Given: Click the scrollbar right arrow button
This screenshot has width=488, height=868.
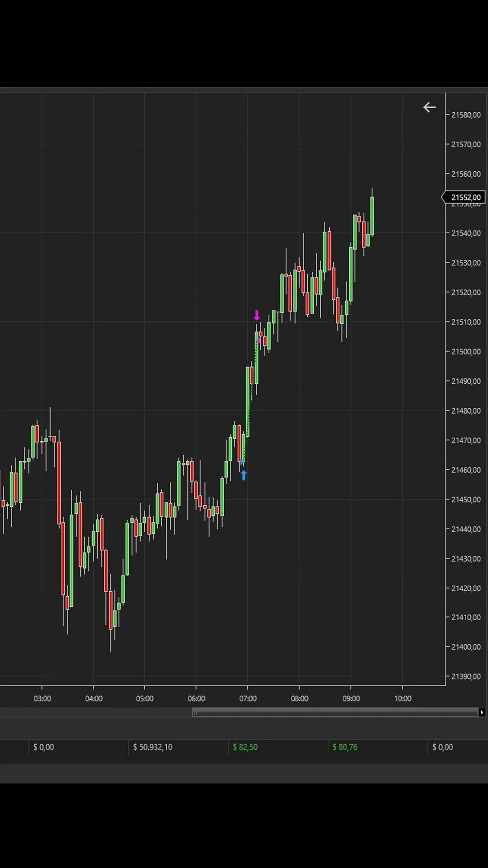Looking at the screenshot, I should point(482,712).
